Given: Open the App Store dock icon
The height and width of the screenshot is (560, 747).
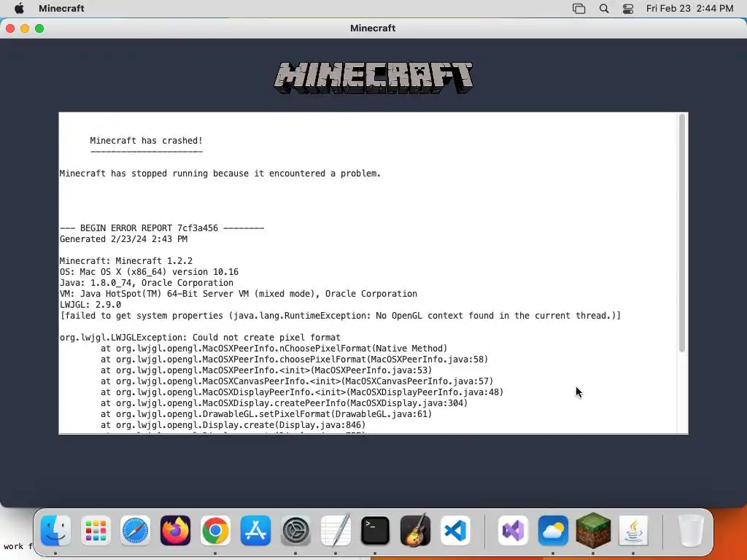Looking at the screenshot, I should tap(255, 531).
